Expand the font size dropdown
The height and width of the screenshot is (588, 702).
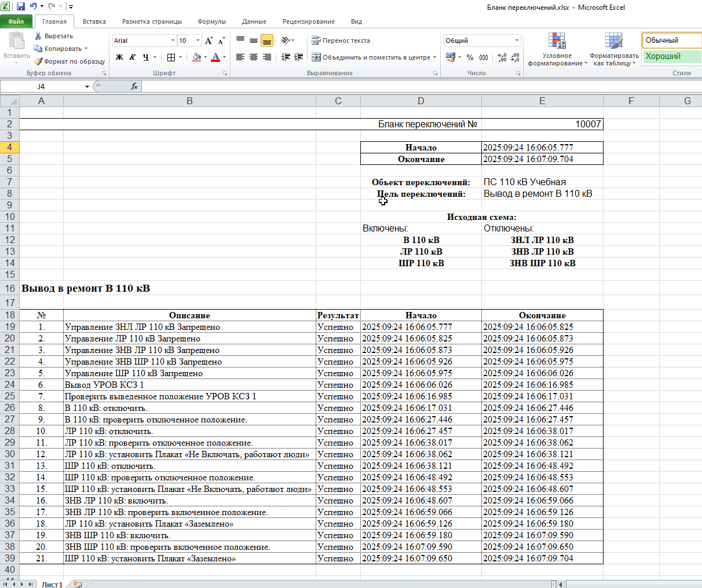(x=198, y=41)
